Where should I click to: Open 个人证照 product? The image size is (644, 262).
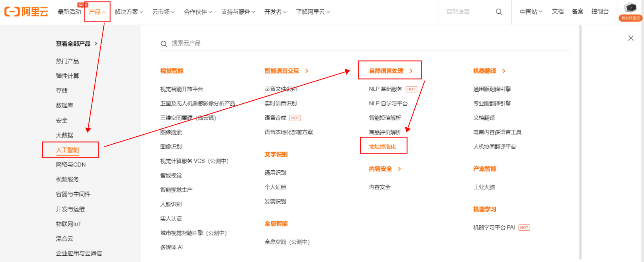point(275,187)
